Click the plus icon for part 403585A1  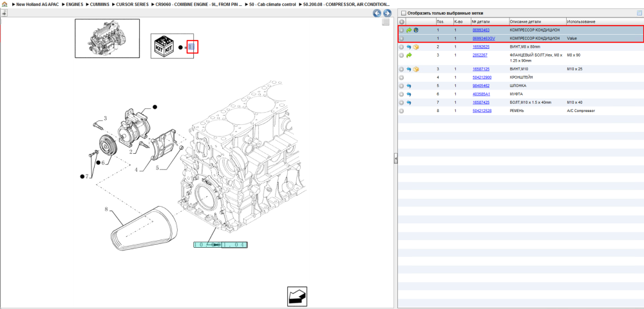(x=402, y=94)
